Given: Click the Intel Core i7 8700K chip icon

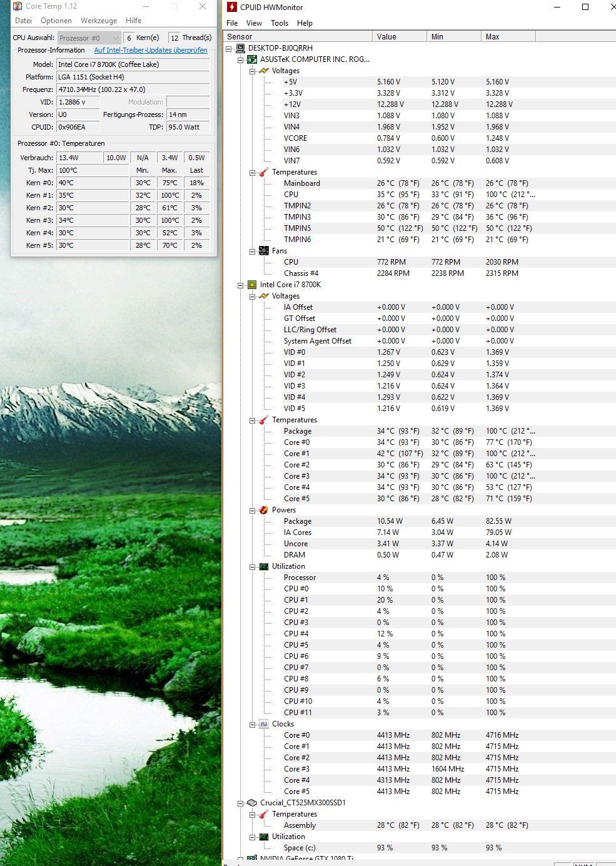Looking at the screenshot, I should click(x=252, y=285).
